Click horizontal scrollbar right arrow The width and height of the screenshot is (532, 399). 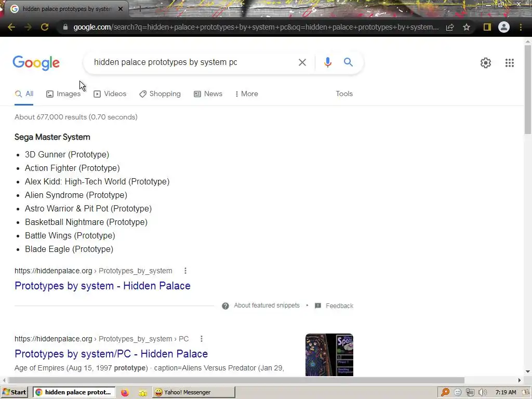tap(520, 380)
